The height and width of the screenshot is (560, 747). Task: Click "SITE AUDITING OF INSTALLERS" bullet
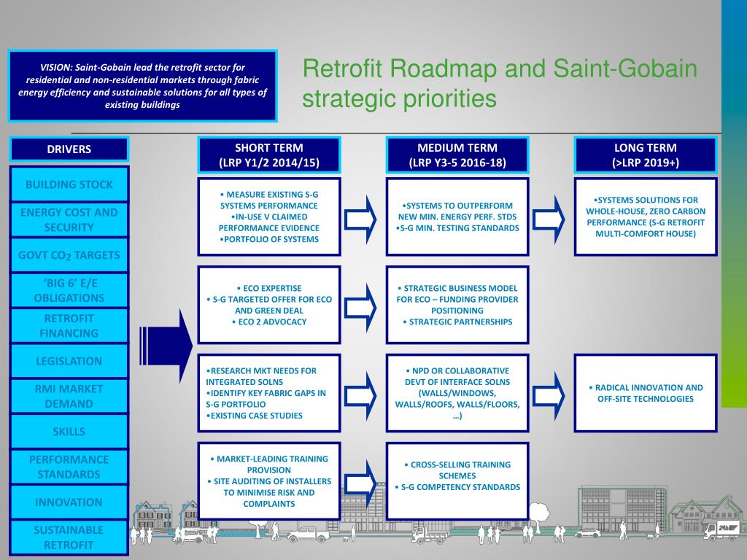coord(269,492)
